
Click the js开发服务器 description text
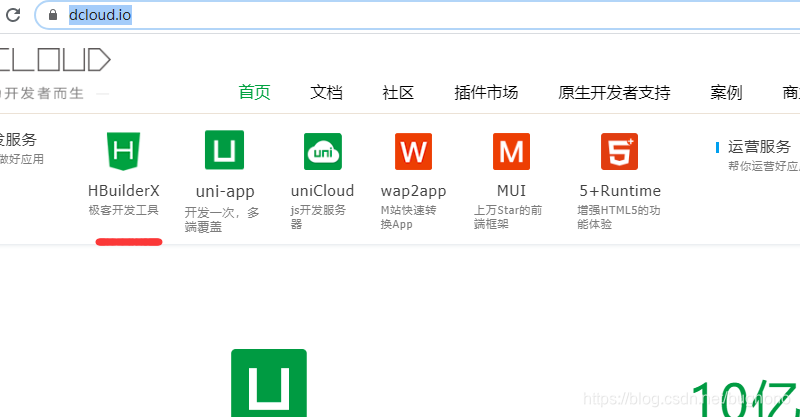(x=318, y=217)
